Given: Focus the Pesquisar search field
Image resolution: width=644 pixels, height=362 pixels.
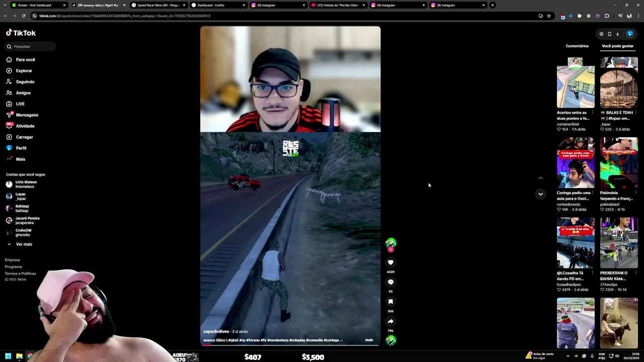Looking at the screenshot, I should [30, 46].
